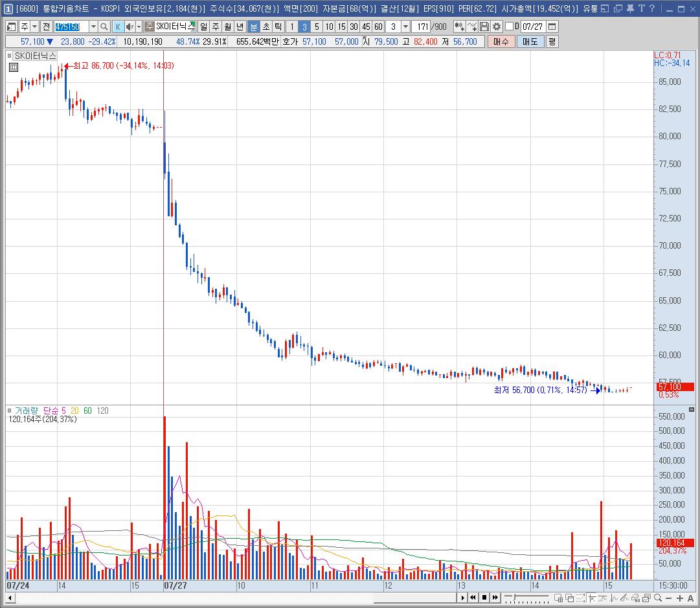Click the plus zoom-in icon at bottom
This screenshot has width=700, height=608.
click(x=680, y=598)
